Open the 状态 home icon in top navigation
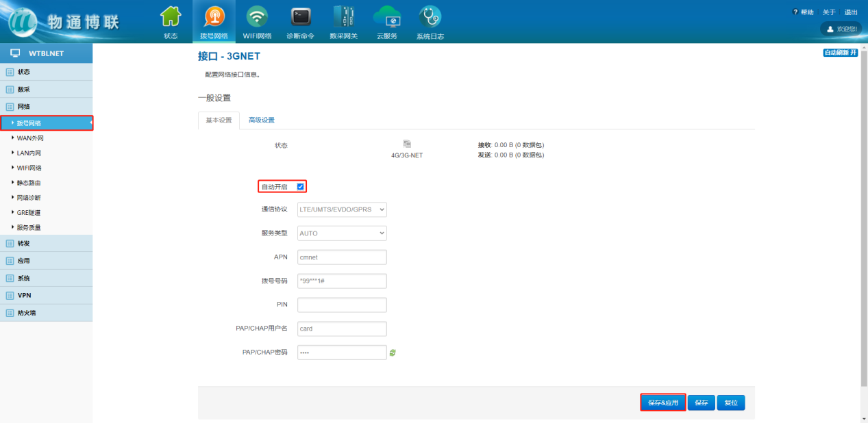The height and width of the screenshot is (423, 868). tap(171, 16)
